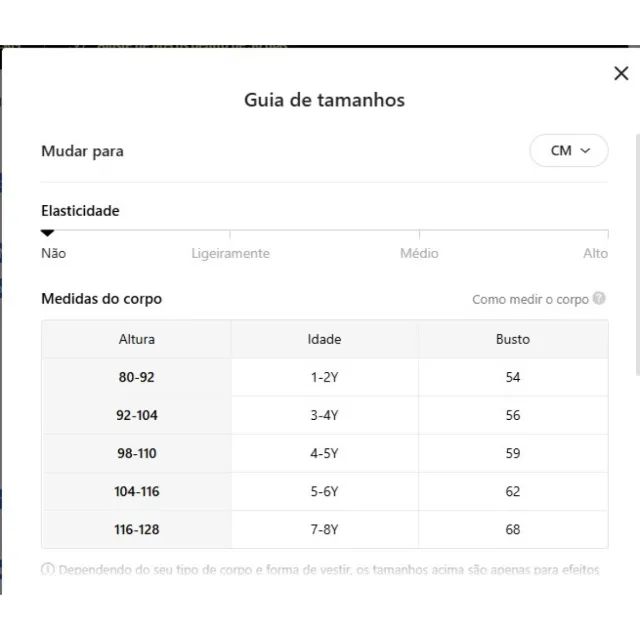Screen dimensions: 640x640
Task: Open the Como medir o corpo link
Action: pyautogui.click(x=530, y=299)
